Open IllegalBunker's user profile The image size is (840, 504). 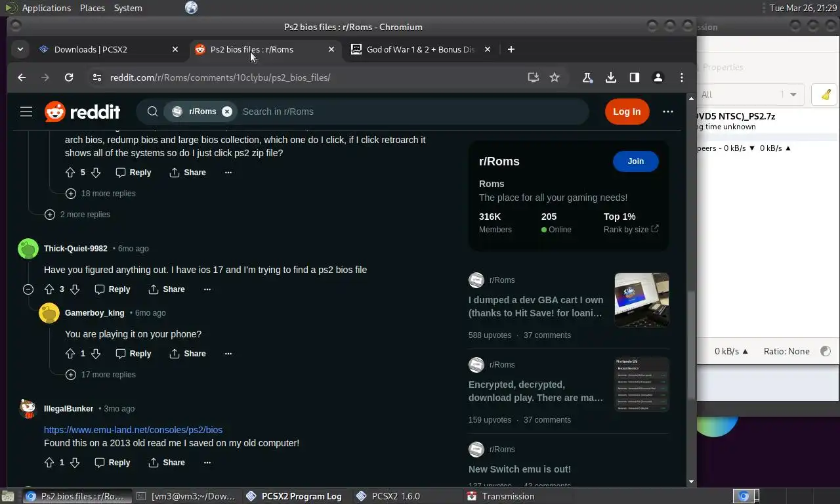click(x=68, y=409)
